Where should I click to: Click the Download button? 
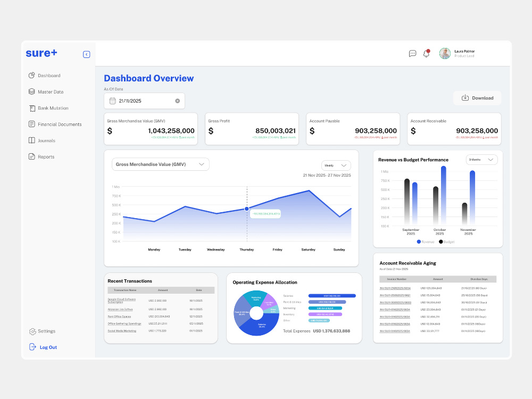pos(477,98)
